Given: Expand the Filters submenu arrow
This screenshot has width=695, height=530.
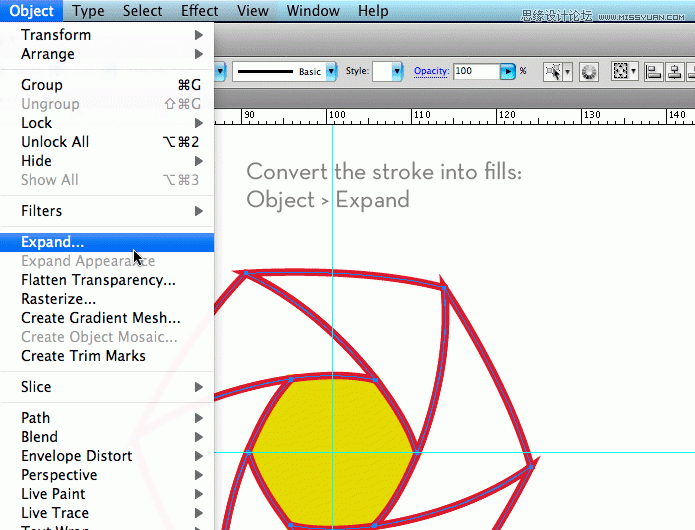Looking at the screenshot, I should click(199, 211).
